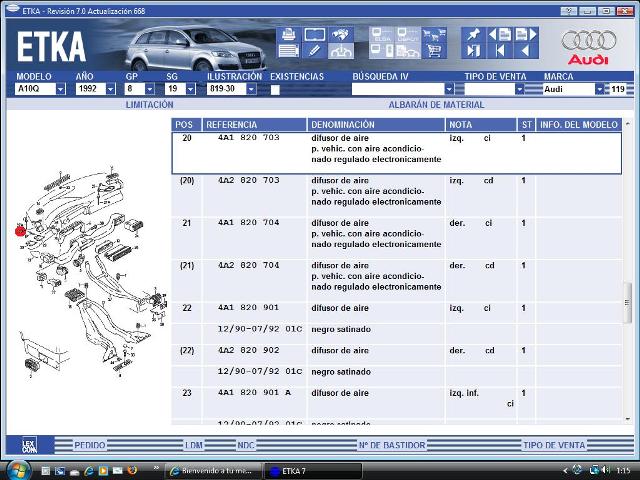The image size is (640, 480).
Task: Click the Nº DE BASTIDOR label at bottom
Action: pyautogui.click(x=392, y=445)
